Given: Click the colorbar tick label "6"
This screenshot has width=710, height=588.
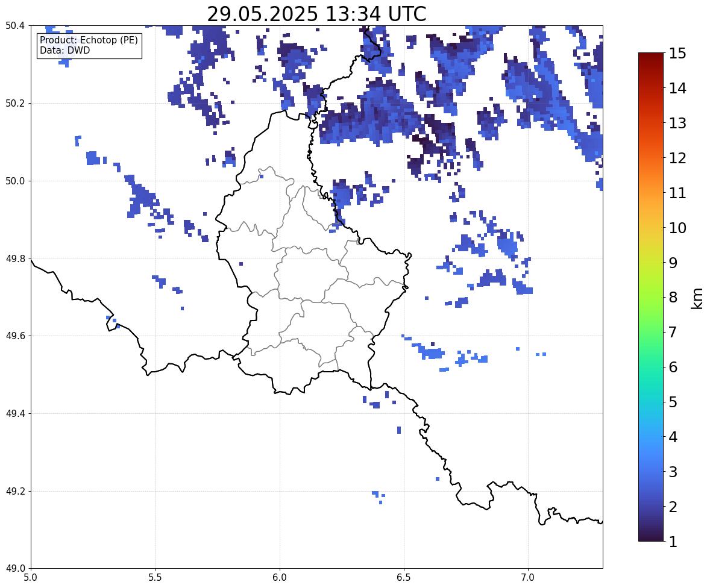Looking at the screenshot, I should point(673,367).
